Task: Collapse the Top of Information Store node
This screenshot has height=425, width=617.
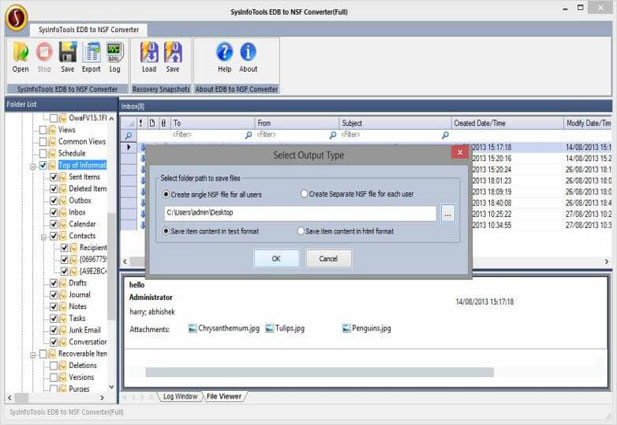Action: pyautogui.click(x=33, y=166)
